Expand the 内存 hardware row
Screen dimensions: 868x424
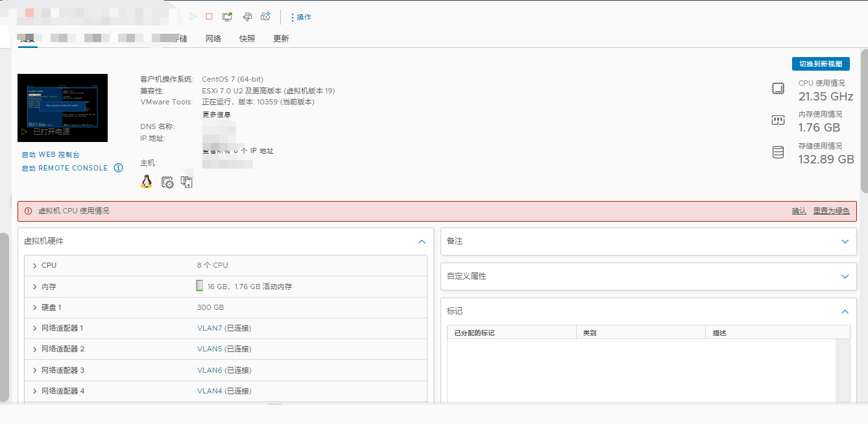click(35, 287)
